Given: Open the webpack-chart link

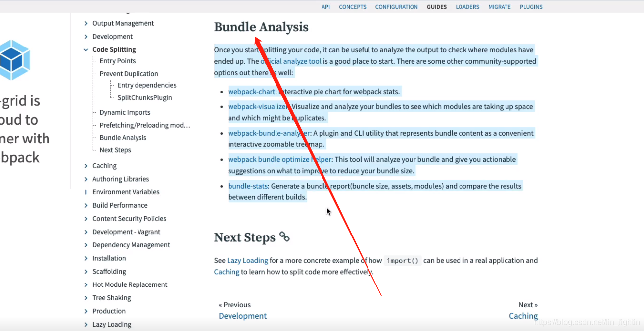Looking at the screenshot, I should coord(252,92).
